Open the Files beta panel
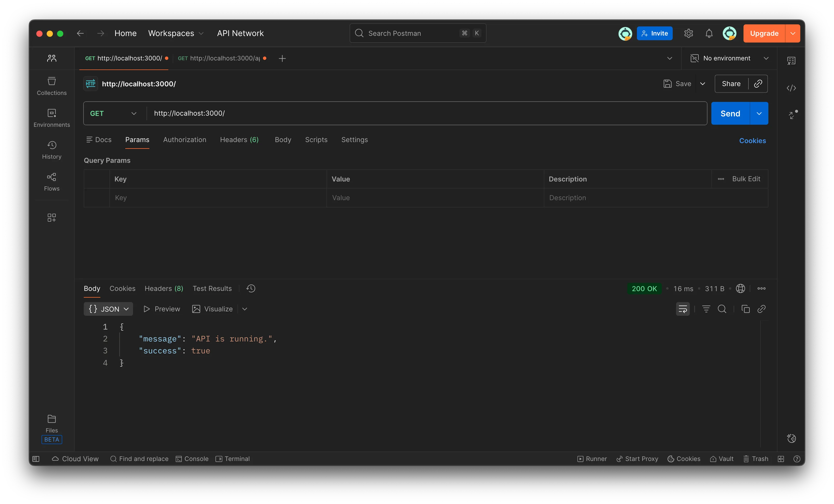This screenshot has height=504, width=834. pos(51,428)
